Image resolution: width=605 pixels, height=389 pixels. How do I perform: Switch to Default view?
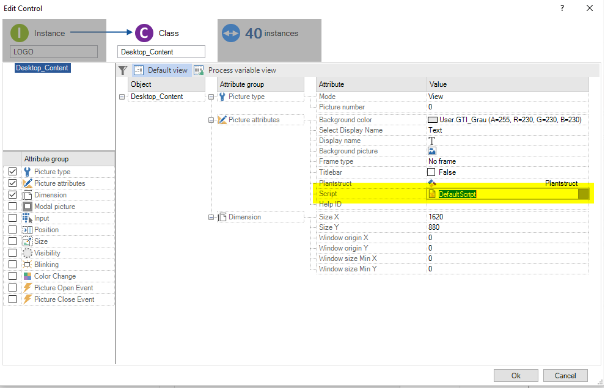pos(162,70)
